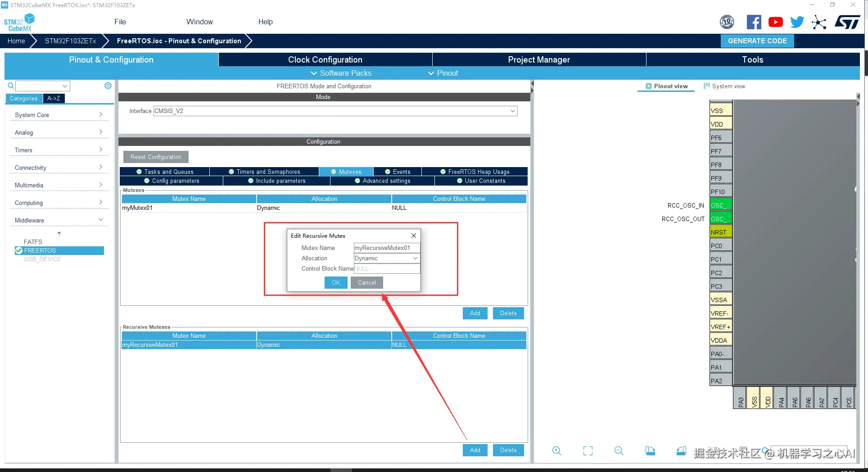
Task: Fit the chip pinout to the view
Action: coord(588,451)
